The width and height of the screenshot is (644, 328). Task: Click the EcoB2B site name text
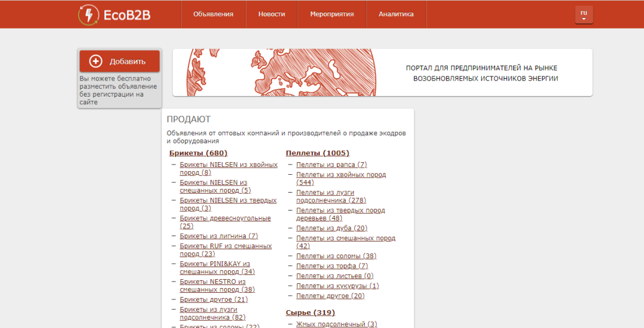tap(127, 15)
